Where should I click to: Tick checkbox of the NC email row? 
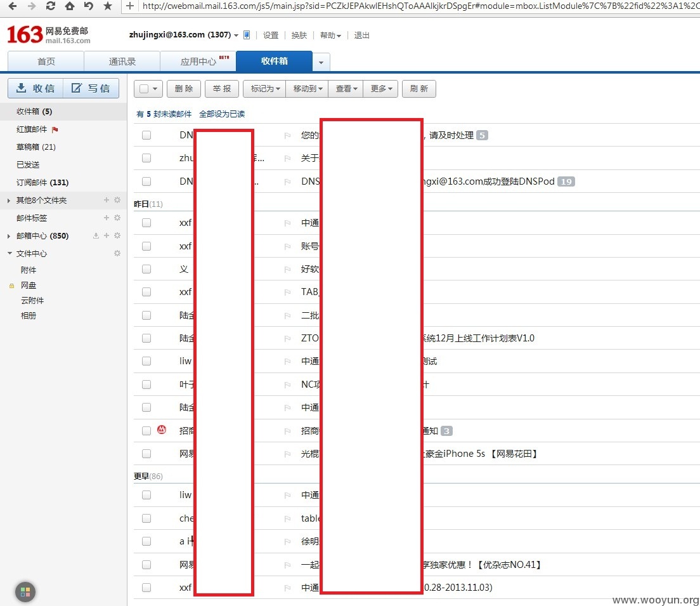146,385
